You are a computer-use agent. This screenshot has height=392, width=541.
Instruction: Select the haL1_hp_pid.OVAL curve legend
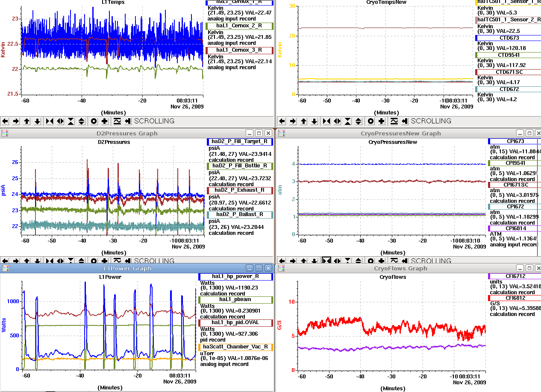(235, 323)
